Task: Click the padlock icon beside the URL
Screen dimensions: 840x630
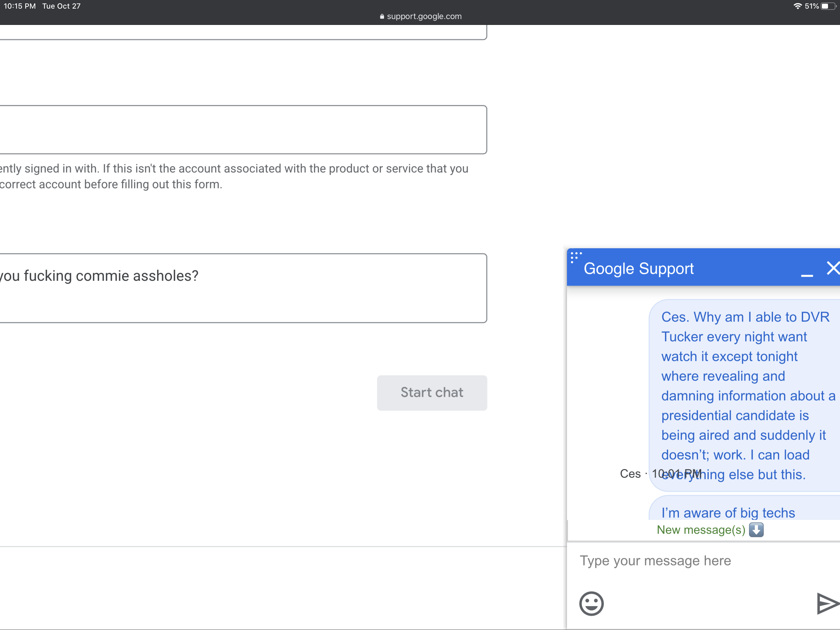Action: pyautogui.click(x=382, y=16)
